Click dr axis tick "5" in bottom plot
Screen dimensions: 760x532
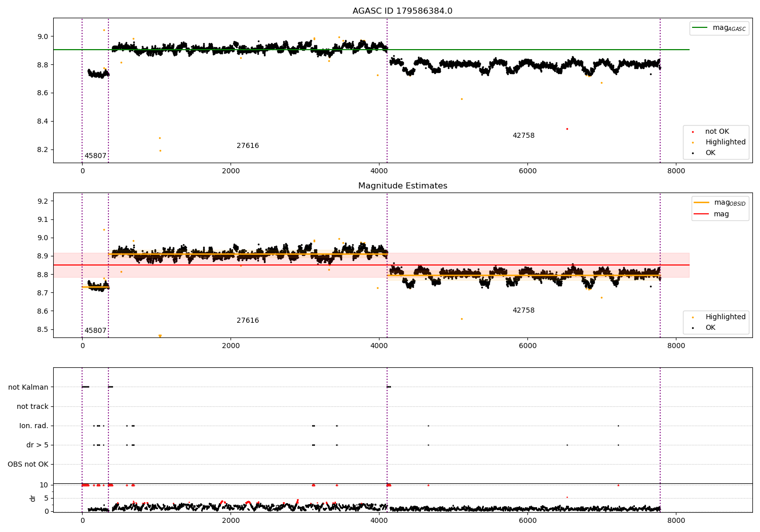tap(46, 498)
